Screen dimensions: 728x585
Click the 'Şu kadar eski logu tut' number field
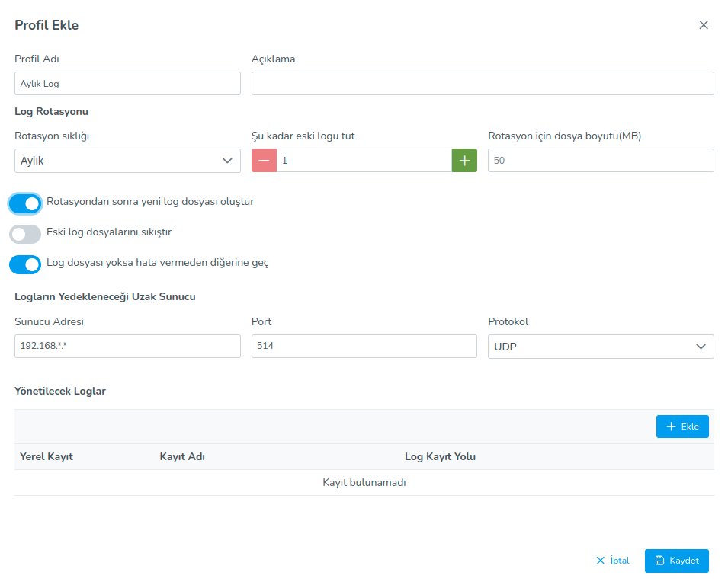click(364, 161)
